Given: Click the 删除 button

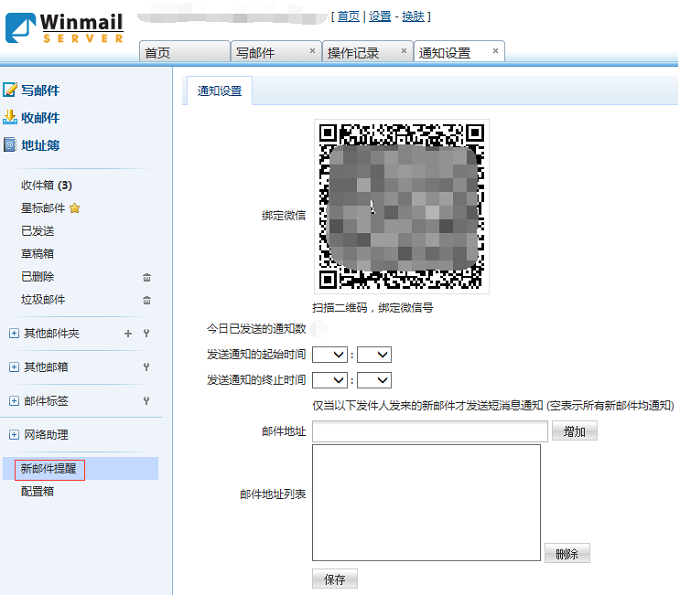Looking at the screenshot, I should 567,553.
